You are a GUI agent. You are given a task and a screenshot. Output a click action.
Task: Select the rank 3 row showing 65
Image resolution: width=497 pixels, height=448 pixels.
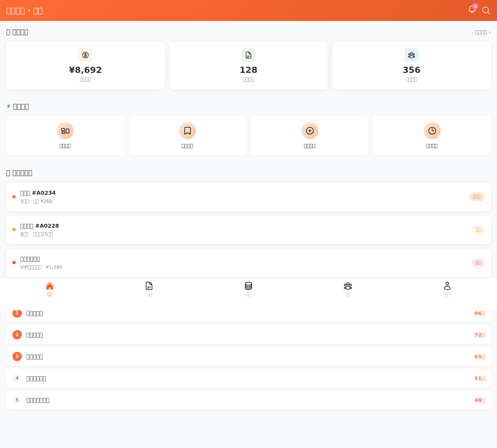click(248, 356)
